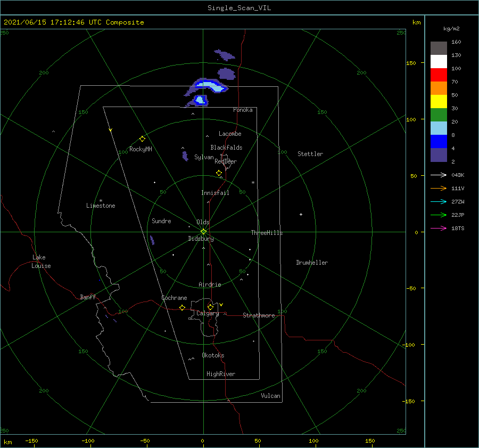Screen dimensions: 479x448
Task: Click the yellow diamond marker below RedDeer
Action: pos(219,173)
